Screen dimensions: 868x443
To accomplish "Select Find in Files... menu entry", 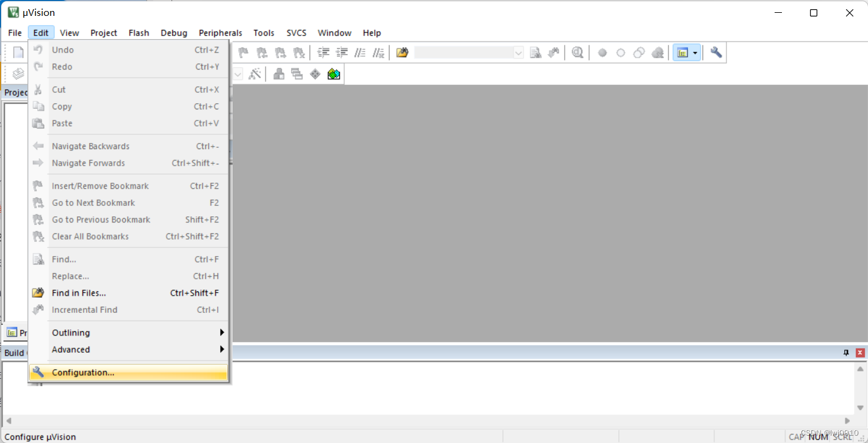I will pos(128,293).
